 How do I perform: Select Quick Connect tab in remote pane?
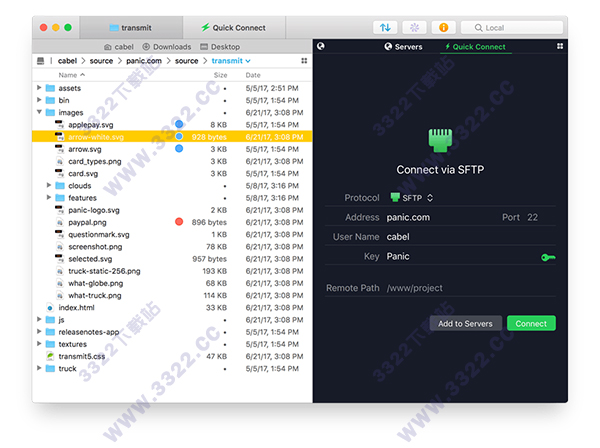point(475,47)
